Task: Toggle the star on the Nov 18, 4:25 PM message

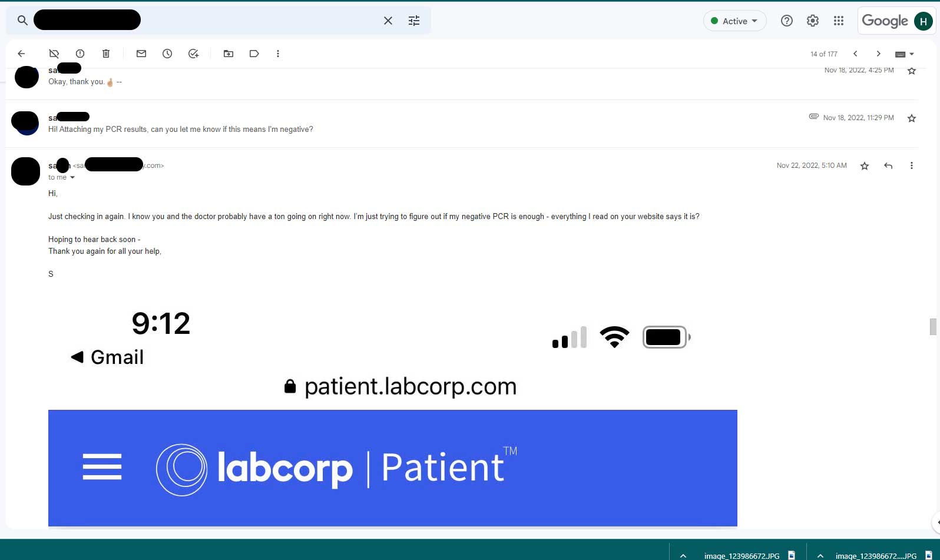Action: [912, 71]
